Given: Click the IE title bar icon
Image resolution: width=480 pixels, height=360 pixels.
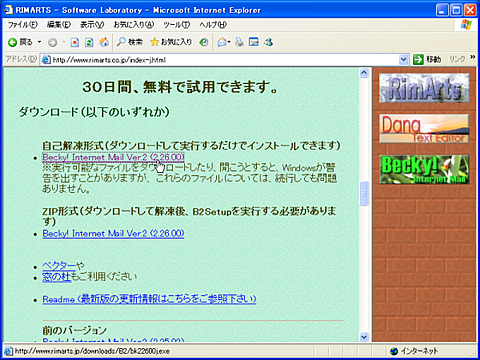Looking at the screenshot, I should click(x=8, y=10).
